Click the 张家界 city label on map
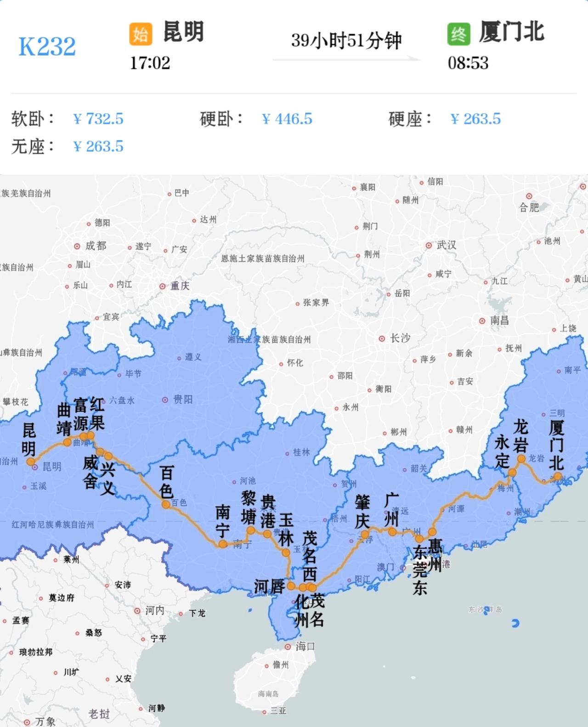The width and height of the screenshot is (588, 727). (316, 303)
